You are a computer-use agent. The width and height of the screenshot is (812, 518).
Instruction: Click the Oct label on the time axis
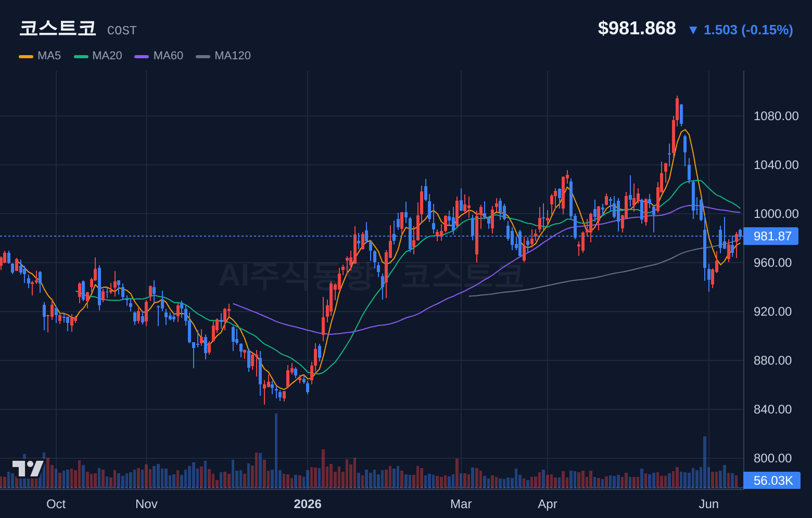[x=56, y=504]
